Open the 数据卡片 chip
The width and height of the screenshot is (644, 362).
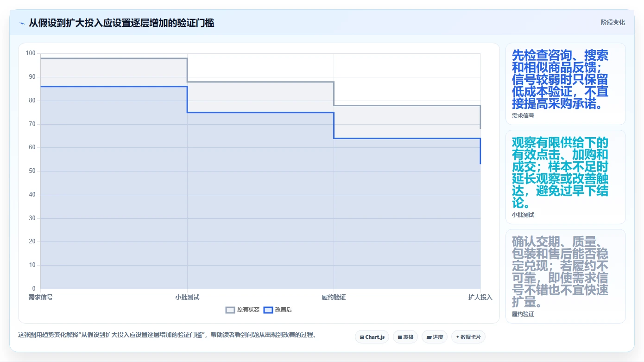click(x=468, y=337)
